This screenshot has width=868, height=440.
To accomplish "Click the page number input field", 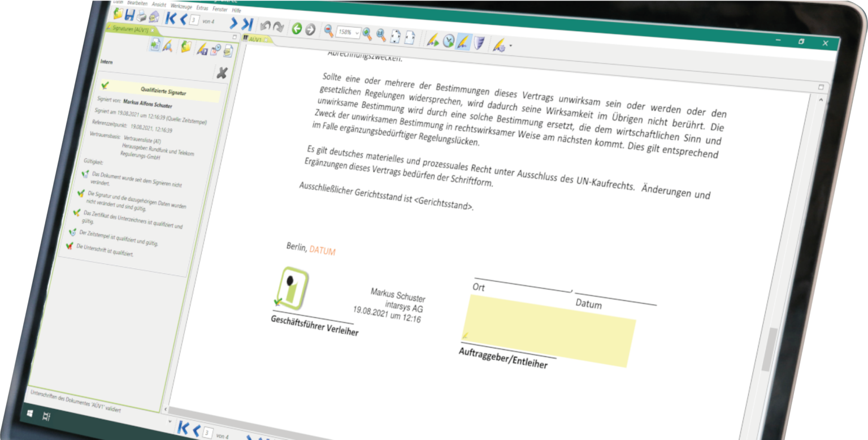I will (194, 20).
